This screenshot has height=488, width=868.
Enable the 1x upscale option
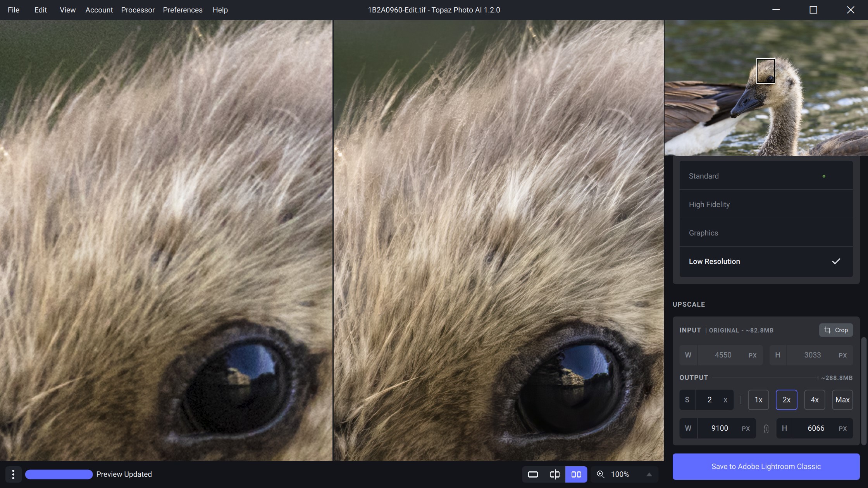(x=758, y=399)
